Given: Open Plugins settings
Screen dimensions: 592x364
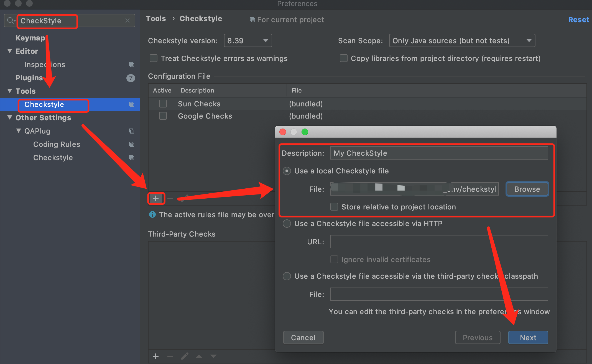Looking at the screenshot, I should 29,78.
